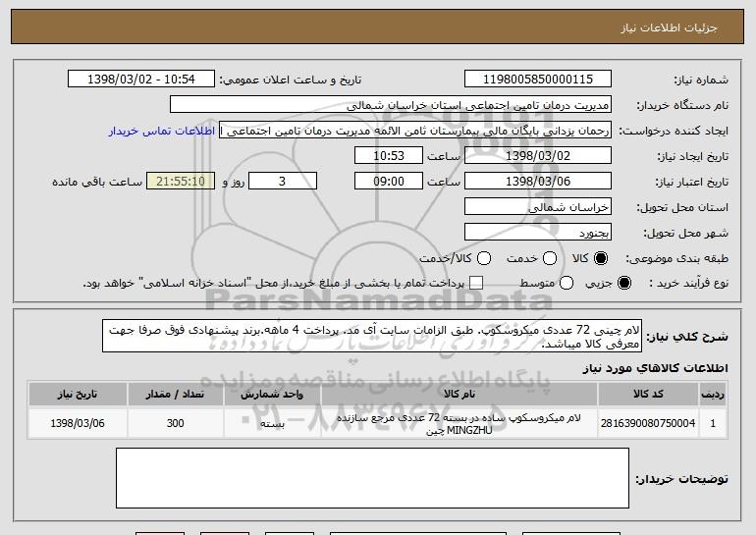This screenshot has height=535, width=756.
Task: Click the delivery province field خراسان شمالی
Action: [x=538, y=207]
